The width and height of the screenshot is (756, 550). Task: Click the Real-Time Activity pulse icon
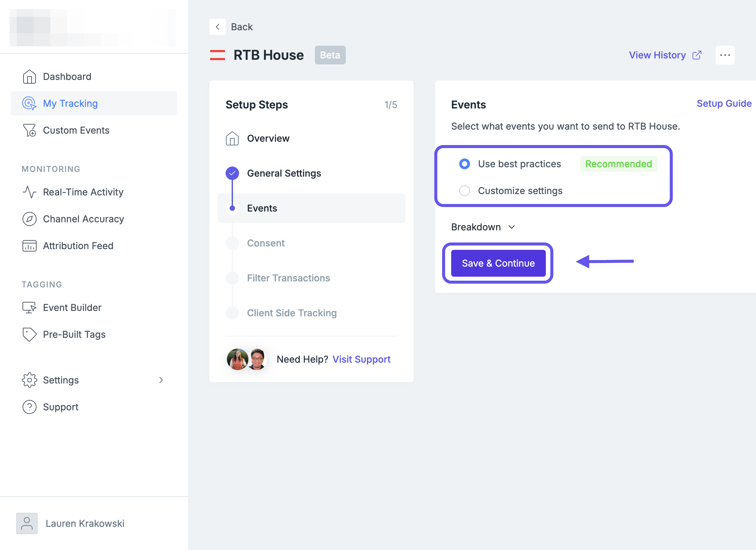[30, 192]
